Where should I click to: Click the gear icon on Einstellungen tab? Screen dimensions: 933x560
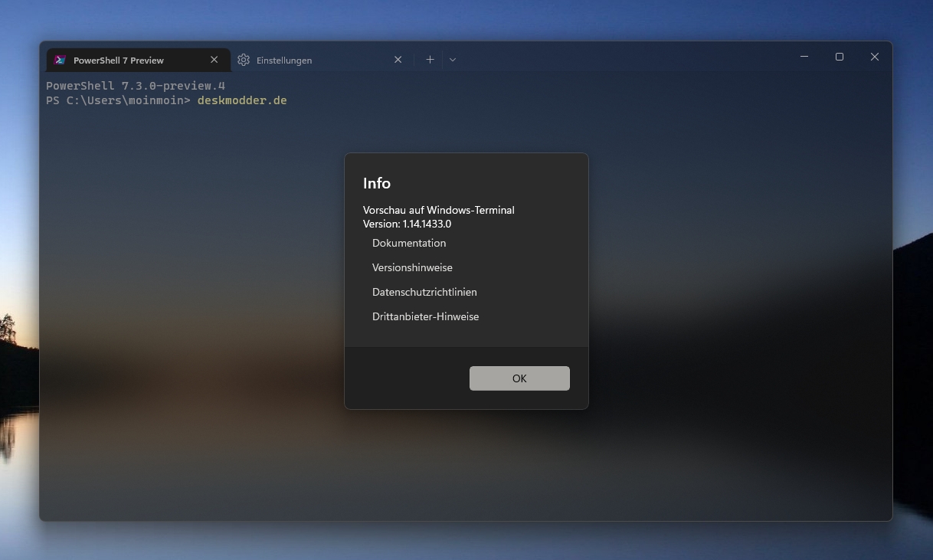244,60
